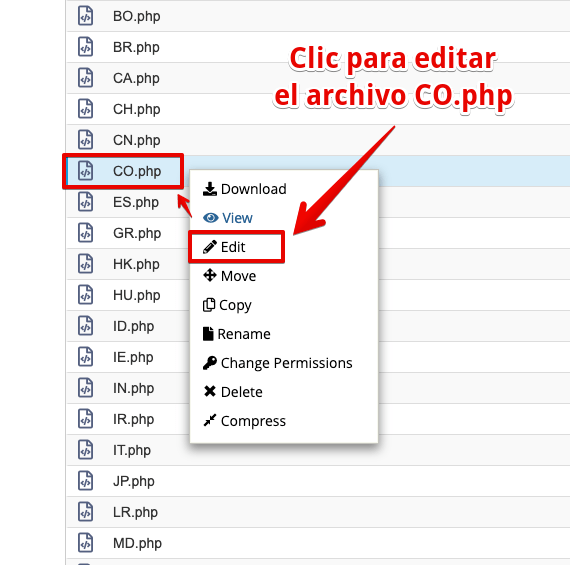Image resolution: width=570 pixels, height=565 pixels.
Task: Select the MD.php file name
Action: 137,543
